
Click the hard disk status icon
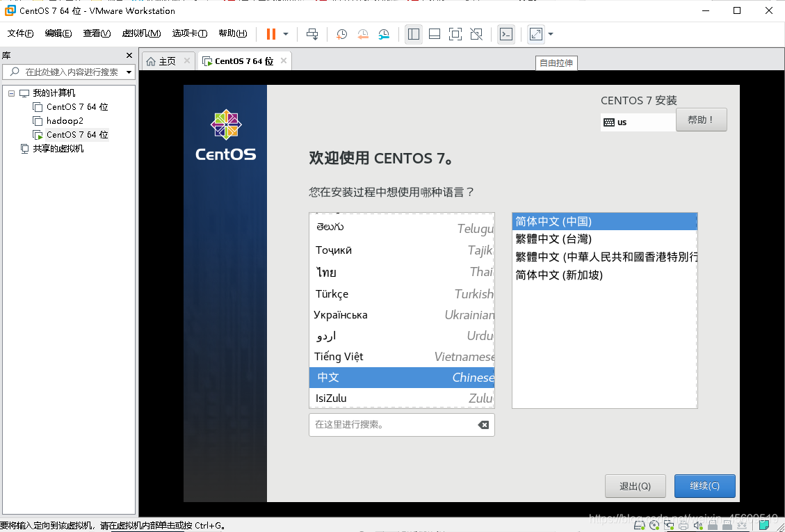(x=639, y=525)
